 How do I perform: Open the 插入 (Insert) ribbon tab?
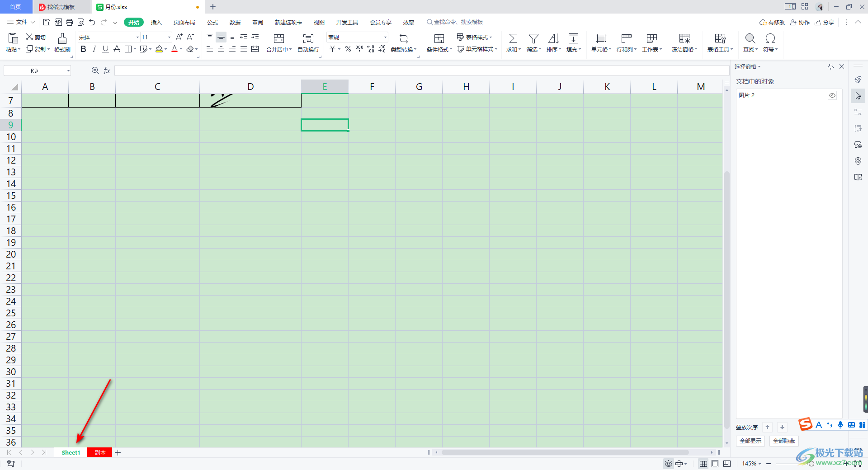[x=156, y=22]
